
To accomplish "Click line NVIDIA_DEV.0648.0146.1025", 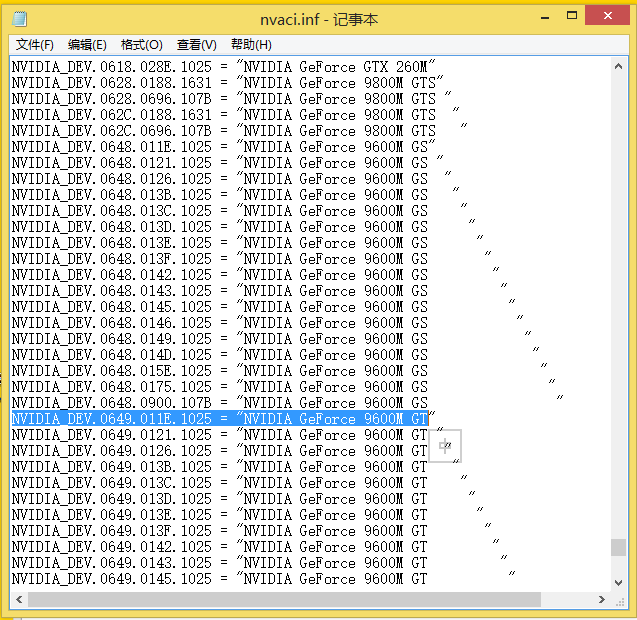I will 267,323.
